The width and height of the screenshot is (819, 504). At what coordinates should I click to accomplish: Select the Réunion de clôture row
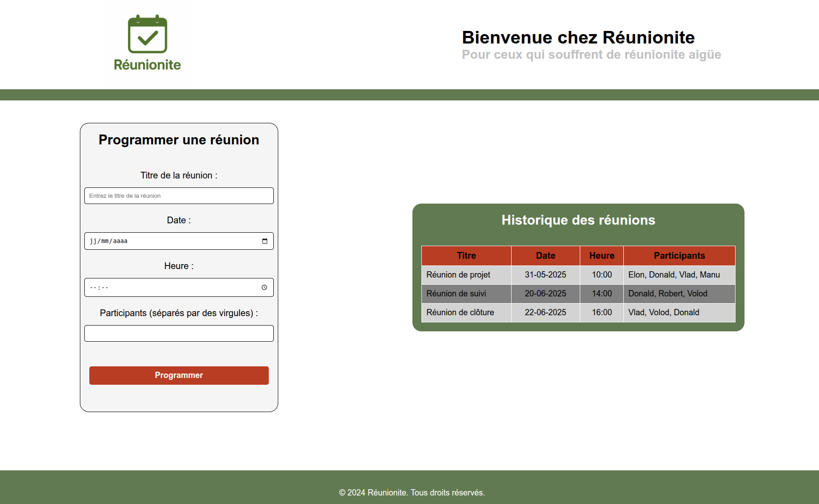pyautogui.click(x=460, y=313)
